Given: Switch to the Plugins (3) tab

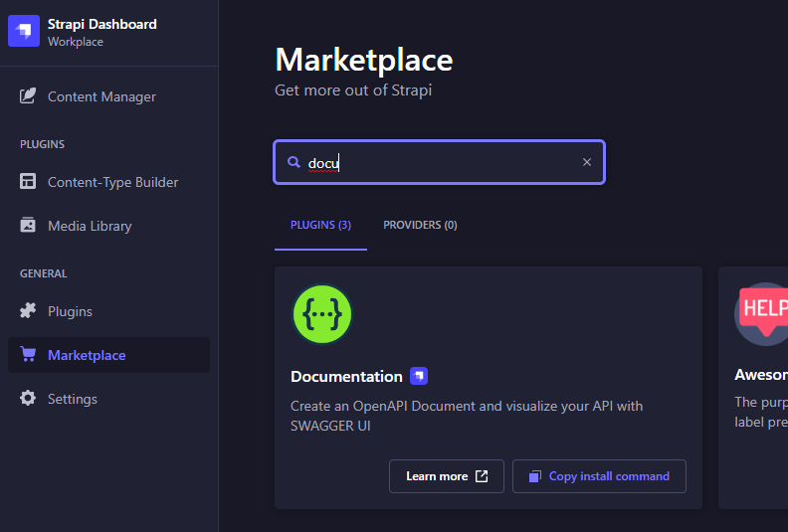Looking at the screenshot, I should point(320,225).
